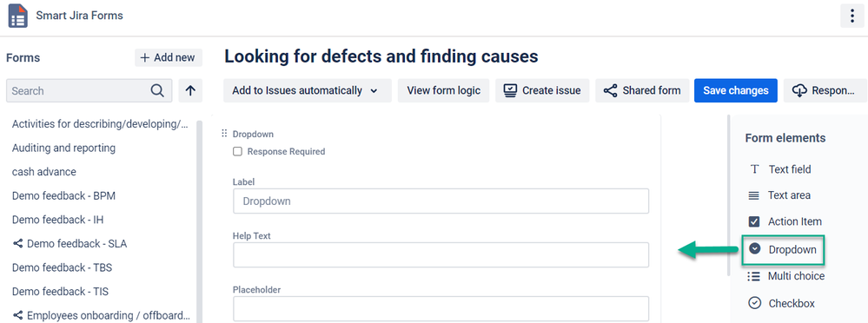Click the View form logic button
This screenshot has width=868, height=323.
[443, 90]
